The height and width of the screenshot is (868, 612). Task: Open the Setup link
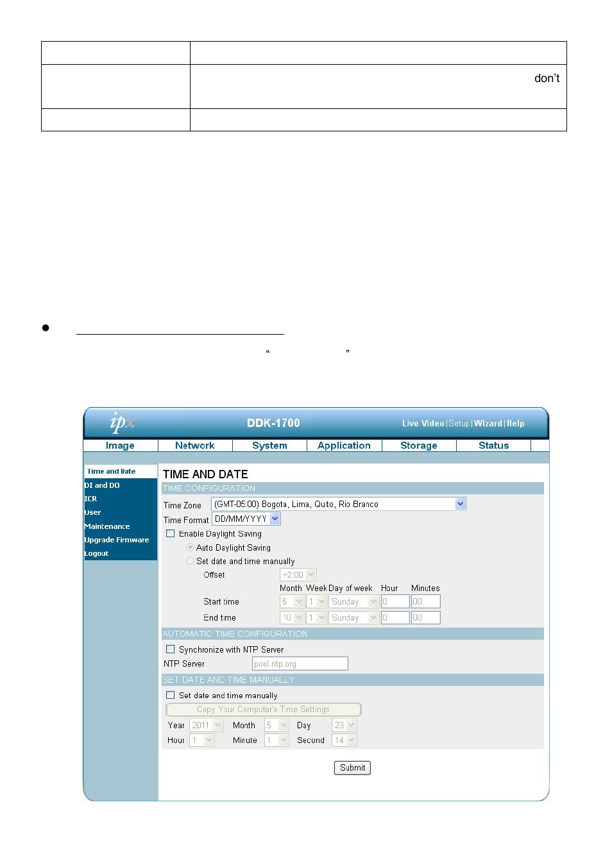[459, 424]
